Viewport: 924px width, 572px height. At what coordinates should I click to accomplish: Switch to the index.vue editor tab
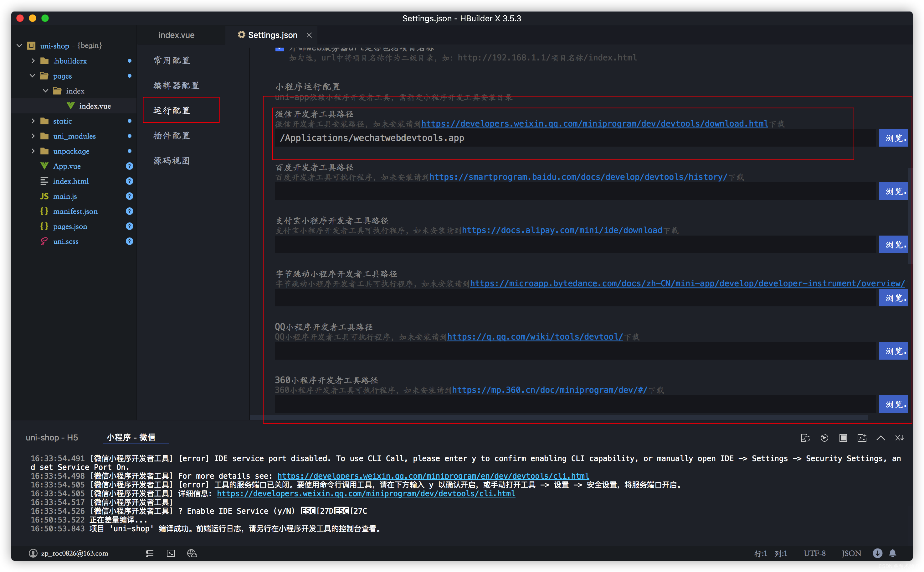(x=177, y=35)
